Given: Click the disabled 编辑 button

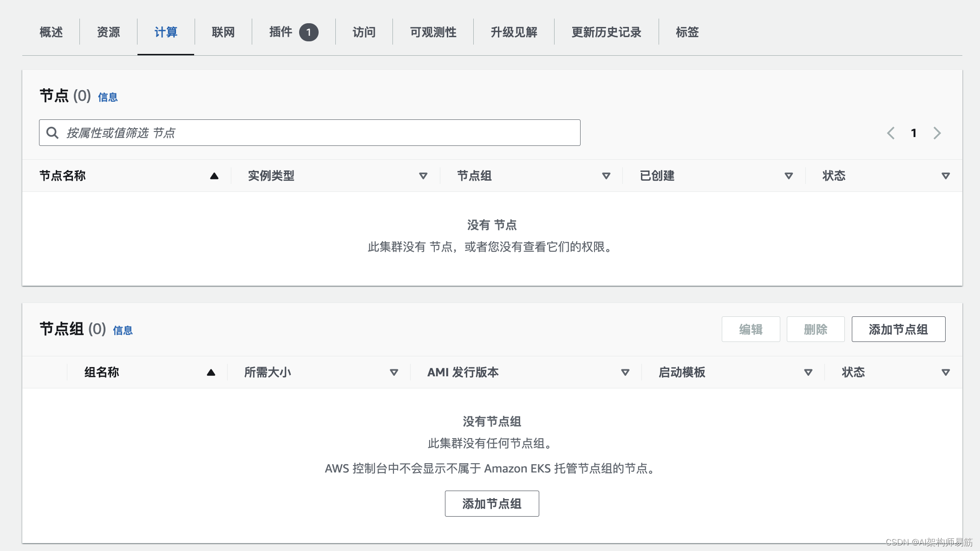Looking at the screenshot, I should [x=751, y=329].
